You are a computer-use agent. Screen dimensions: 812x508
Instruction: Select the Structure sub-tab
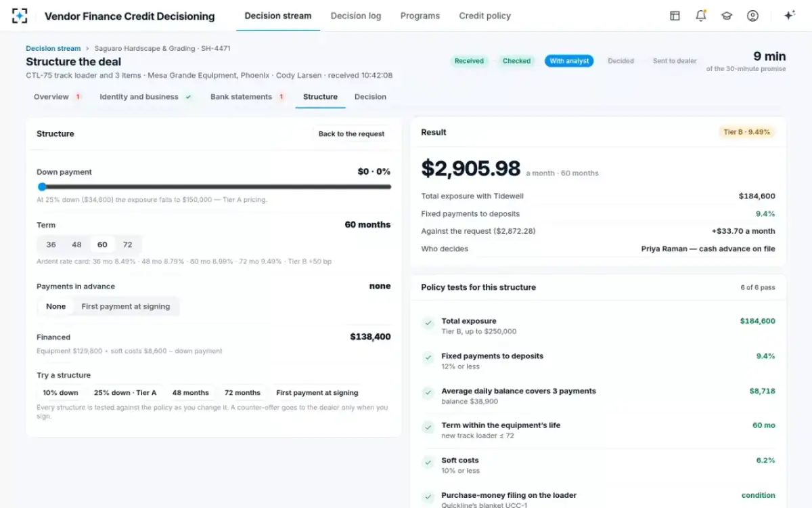320,97
